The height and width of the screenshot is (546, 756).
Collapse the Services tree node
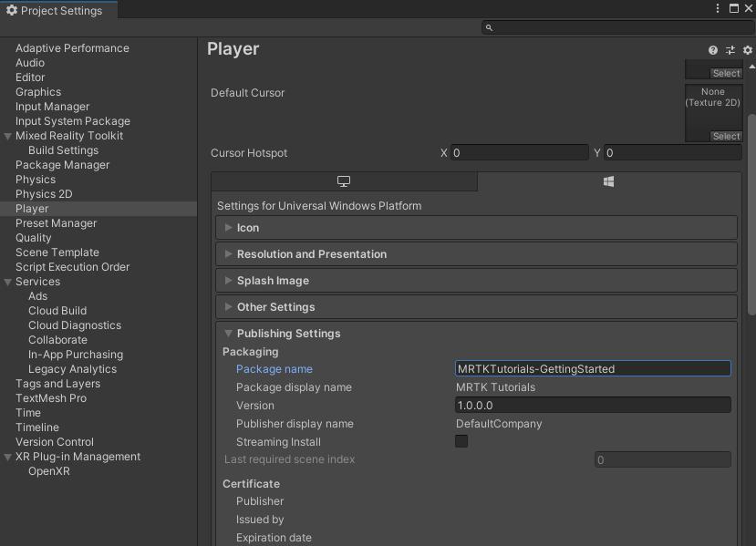[7, 282]
